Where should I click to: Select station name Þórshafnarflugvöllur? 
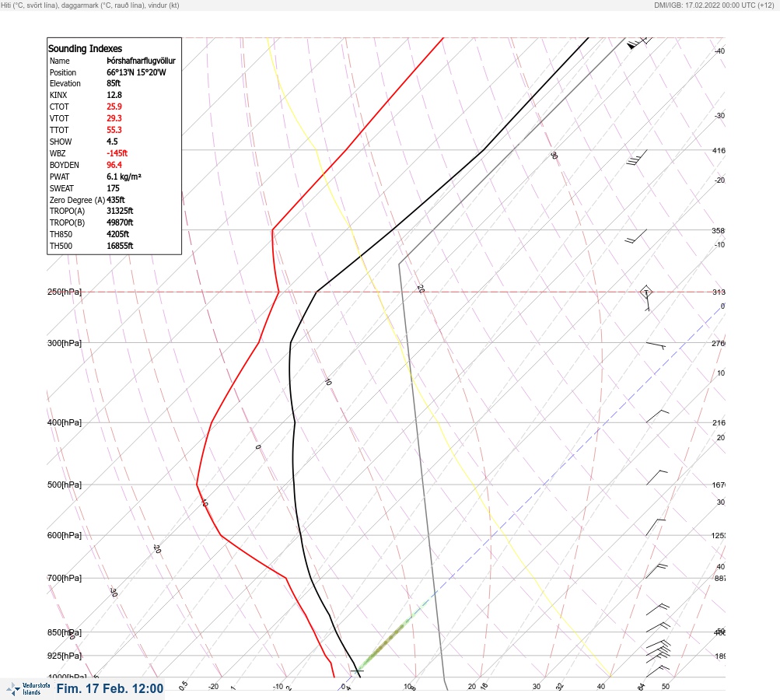click(141, 61)
